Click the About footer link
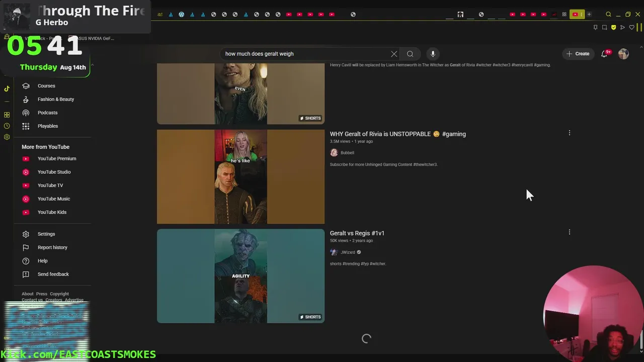 coord(27,294)
